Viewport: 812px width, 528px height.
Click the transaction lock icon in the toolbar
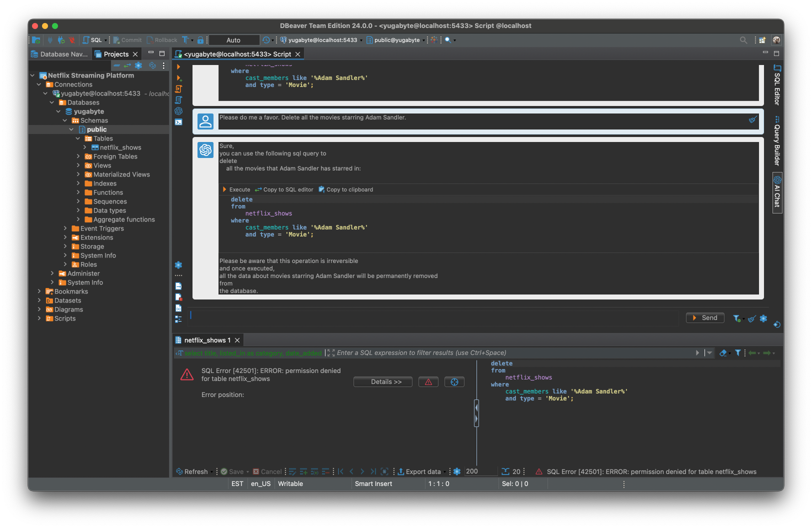(x=200, y=40)
